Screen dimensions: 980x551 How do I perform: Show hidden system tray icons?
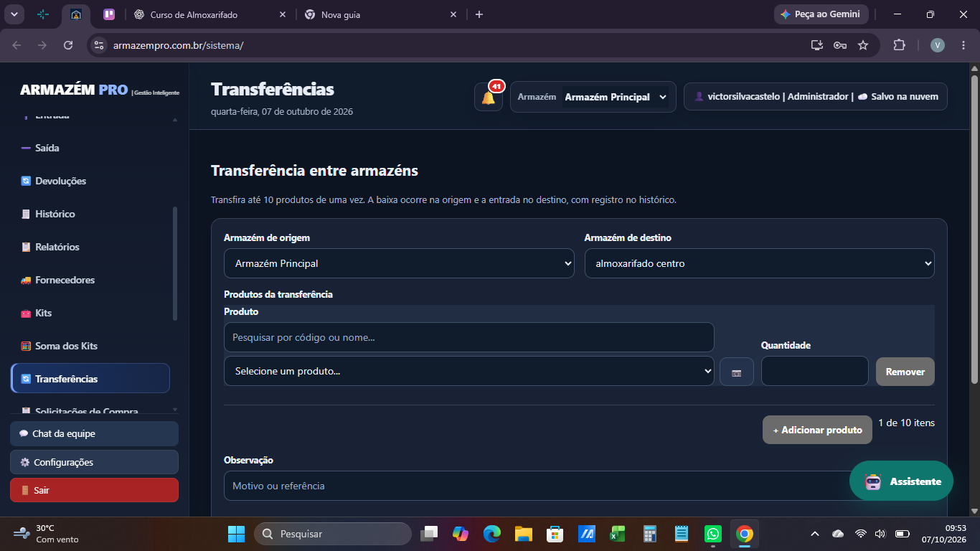coord(814,534)
